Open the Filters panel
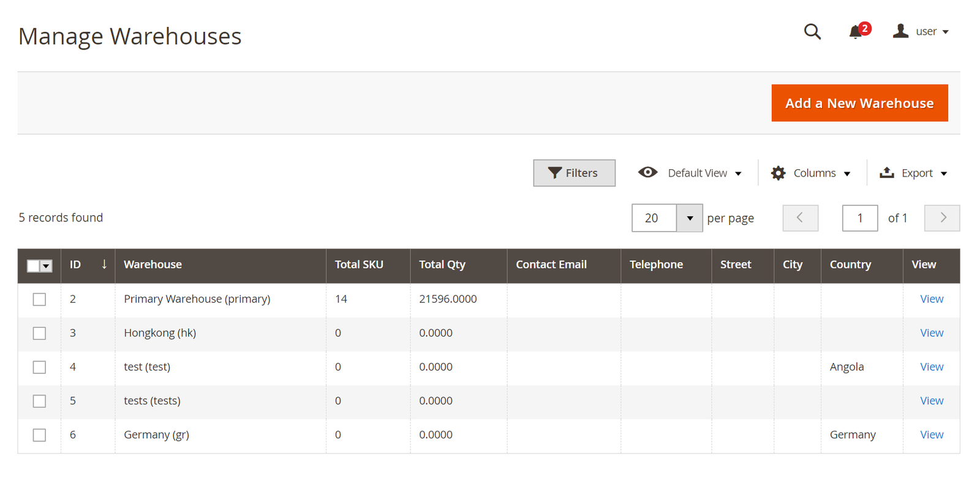Image resolution: width=980 pixels, height=502 pixels. (x=574, y=173)
